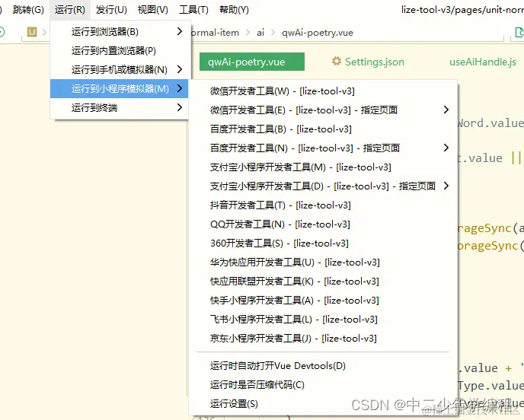
Task: Run in 抖音开发者工具(T)
Action: [x=323, y=205]
